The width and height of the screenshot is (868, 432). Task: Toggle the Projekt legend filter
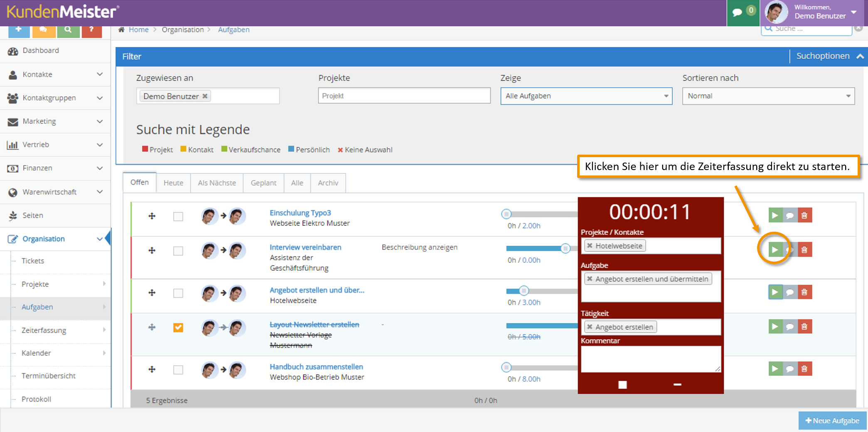pyautogui.click(x=157, y=150)
